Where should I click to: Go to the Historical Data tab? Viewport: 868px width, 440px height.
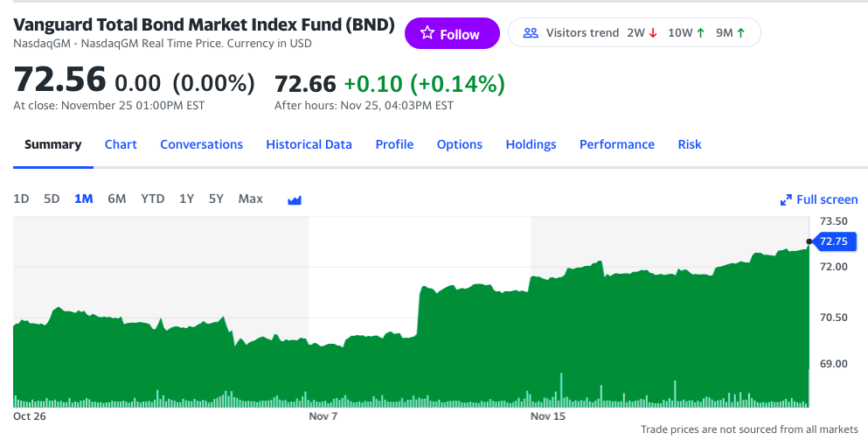[x=309, y=144]
